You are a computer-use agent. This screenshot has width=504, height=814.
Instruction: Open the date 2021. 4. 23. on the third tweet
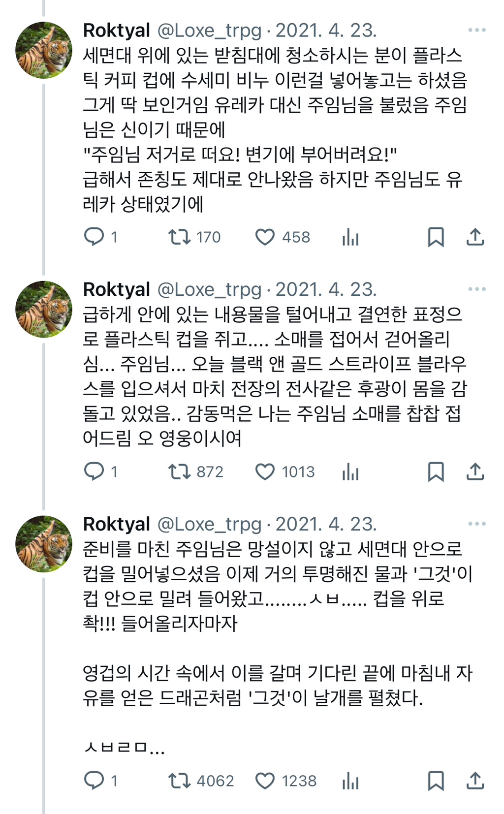(326, 524)
